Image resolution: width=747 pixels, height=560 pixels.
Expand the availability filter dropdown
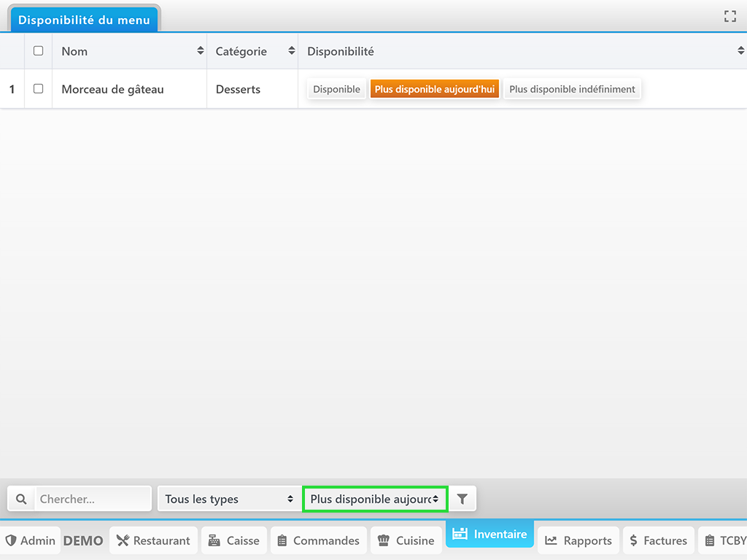click(374, 499)
